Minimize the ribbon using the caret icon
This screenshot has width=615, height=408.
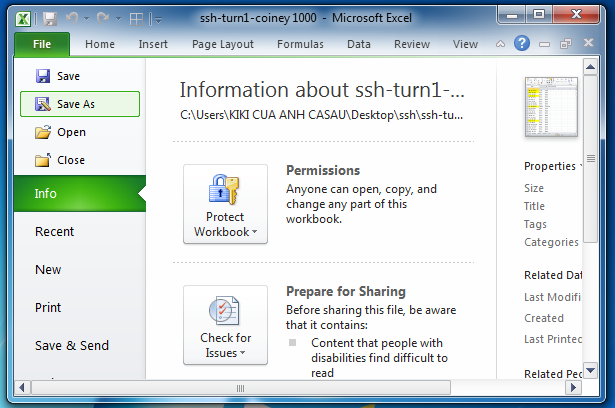(x=500, y=44)
